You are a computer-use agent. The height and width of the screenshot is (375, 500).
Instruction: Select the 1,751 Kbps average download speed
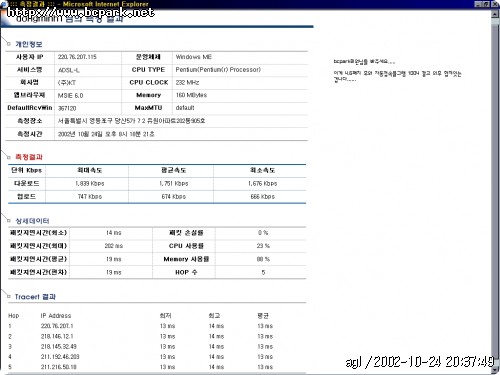(174, 183)
